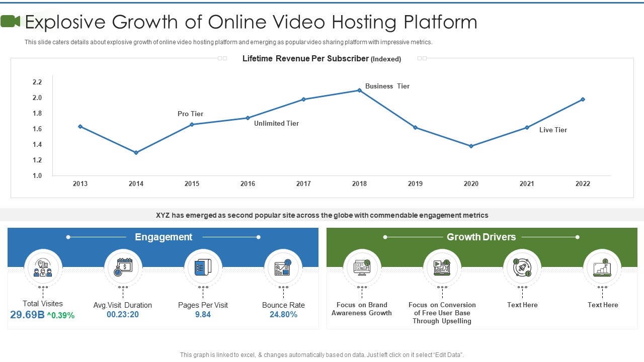Screen dimensions: 644x362
Task: Click the 2013 data point marker
Action: 80,126
